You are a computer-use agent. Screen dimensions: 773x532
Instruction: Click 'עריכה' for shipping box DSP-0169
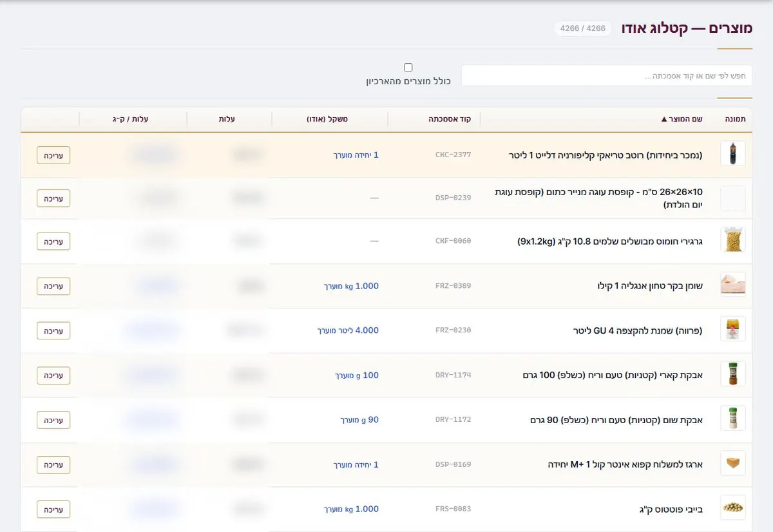[53, 464]
